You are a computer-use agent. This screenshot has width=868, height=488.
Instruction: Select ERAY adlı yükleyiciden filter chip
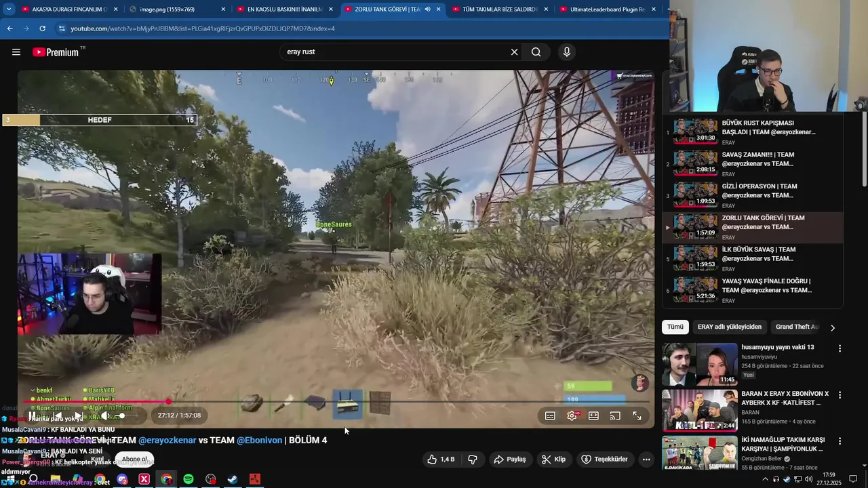pos(730,327)
